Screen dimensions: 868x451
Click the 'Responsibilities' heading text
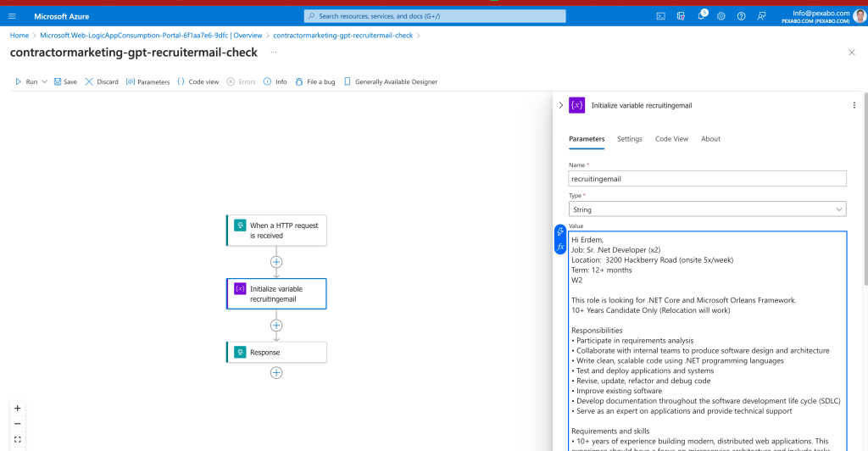tap(597, 331)
